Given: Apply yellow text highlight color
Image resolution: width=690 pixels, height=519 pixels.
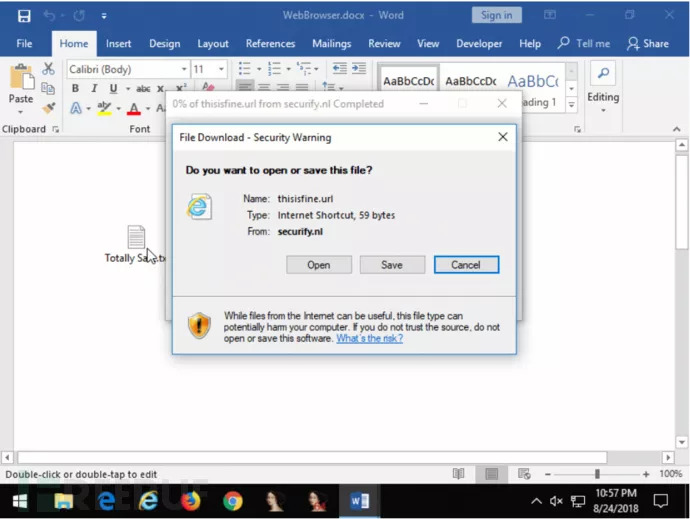Looking at the screenshot, I should coord(104,108).
